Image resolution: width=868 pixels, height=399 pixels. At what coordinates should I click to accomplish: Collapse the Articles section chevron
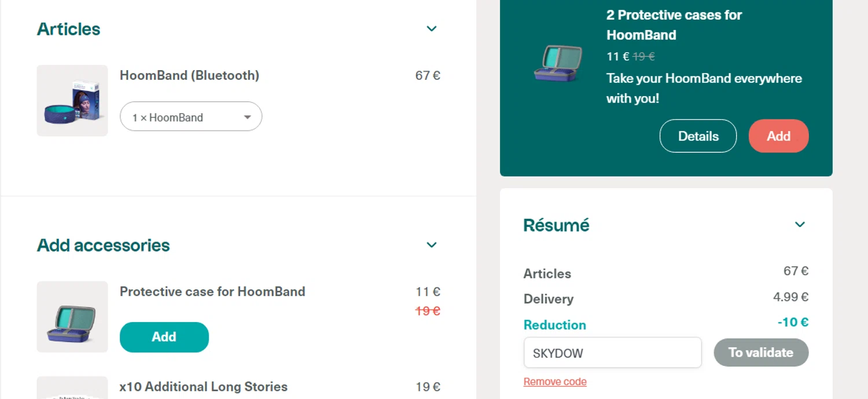[432, 29]
